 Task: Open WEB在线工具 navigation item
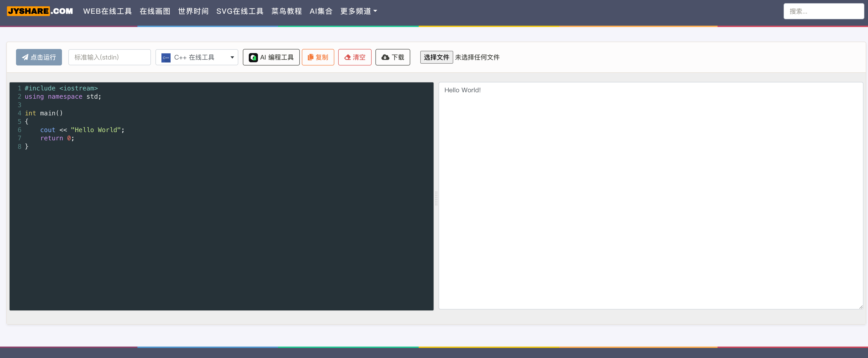[x=107, y=11]
